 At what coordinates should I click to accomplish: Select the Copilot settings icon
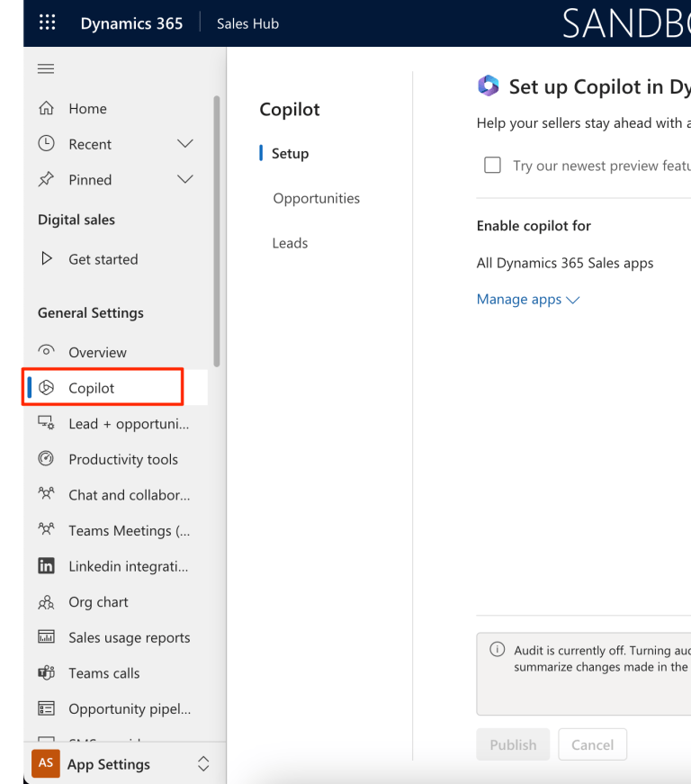pyautogui.click(x=46, y=388)
